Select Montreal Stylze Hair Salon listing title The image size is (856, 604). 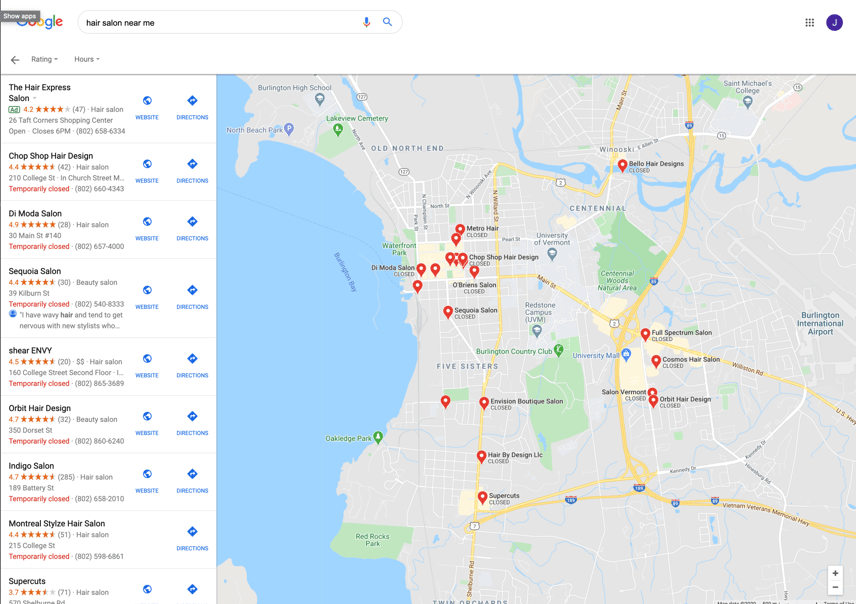[x=57, y=524]
